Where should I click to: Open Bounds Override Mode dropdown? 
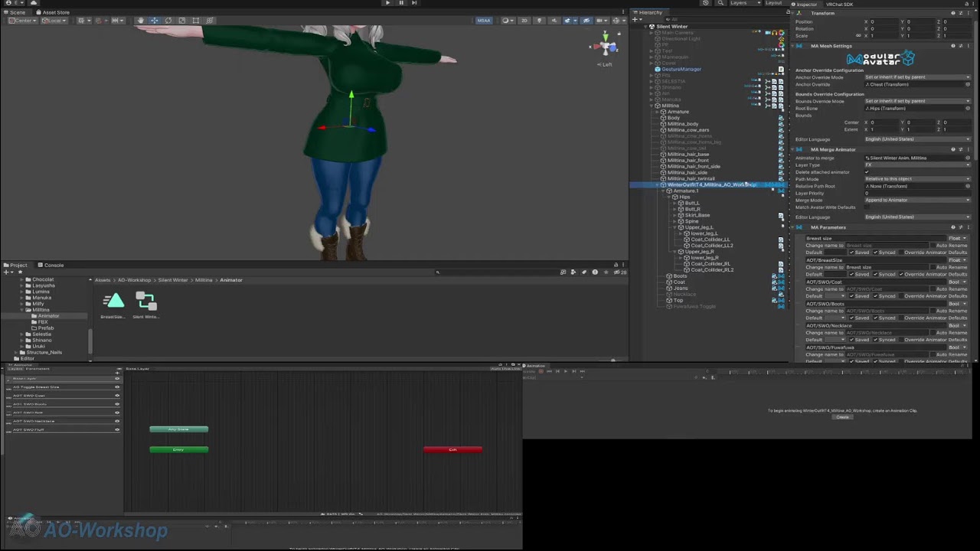[917, 101]
